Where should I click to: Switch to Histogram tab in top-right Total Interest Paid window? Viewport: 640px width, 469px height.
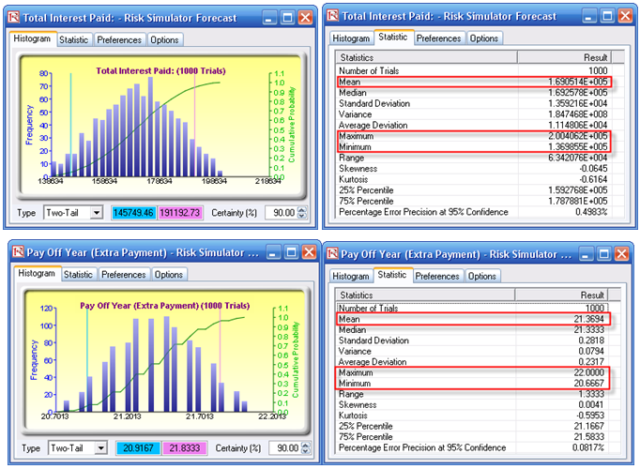point(351,38)
